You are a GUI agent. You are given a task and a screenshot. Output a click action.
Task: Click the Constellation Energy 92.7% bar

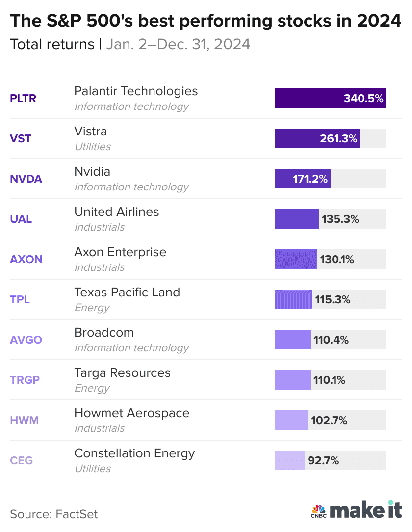tap(290, 460)
